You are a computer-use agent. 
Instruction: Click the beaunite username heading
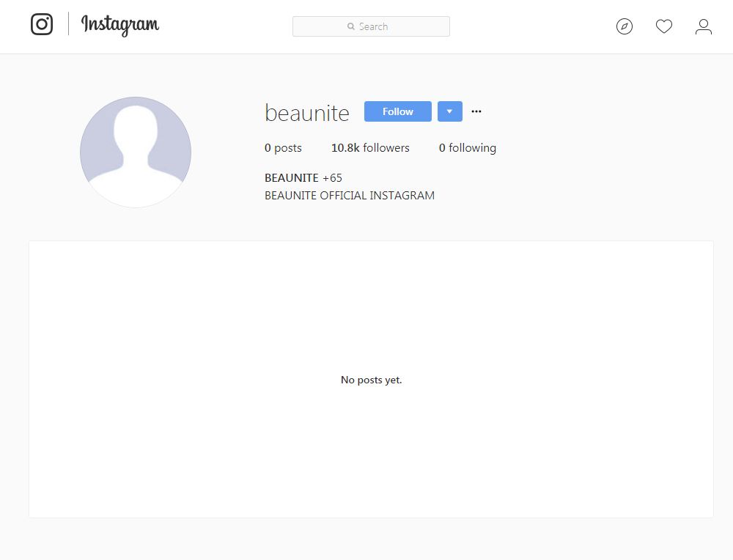(307, 113)
